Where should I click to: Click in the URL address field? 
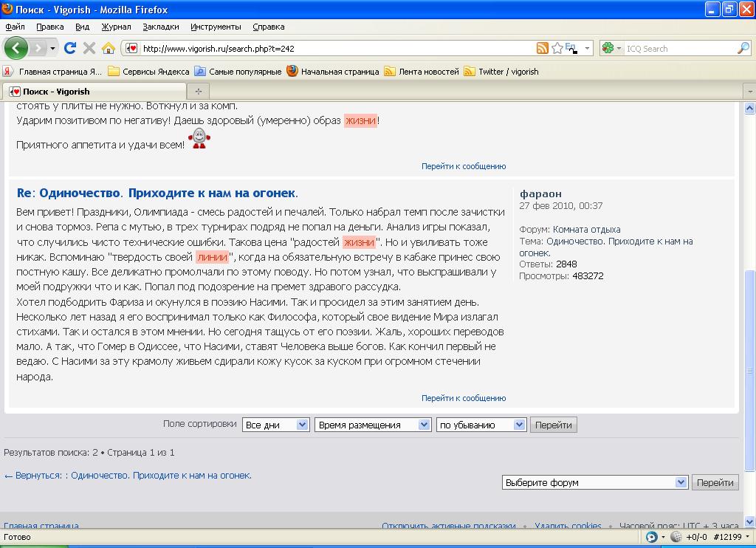pyautogui.click(x=332, y=49)
